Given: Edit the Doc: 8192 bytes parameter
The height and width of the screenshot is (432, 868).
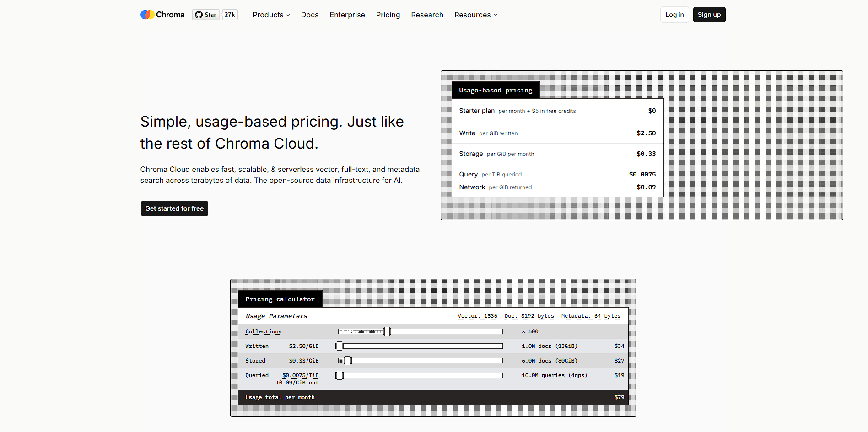Looking at the screenshot, I should point(529,316).
